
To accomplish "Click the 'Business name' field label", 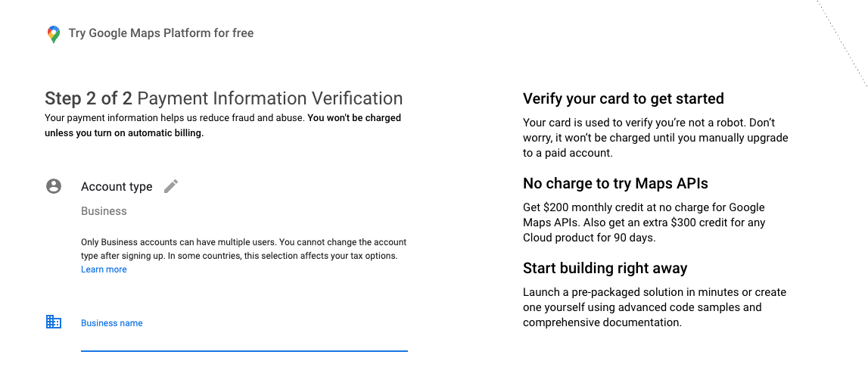I will tap(111, 323).
